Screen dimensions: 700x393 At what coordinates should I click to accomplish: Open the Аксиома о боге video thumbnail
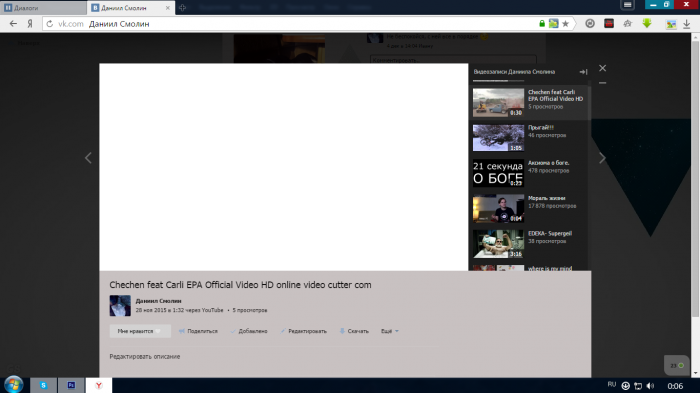pos(498,173)
